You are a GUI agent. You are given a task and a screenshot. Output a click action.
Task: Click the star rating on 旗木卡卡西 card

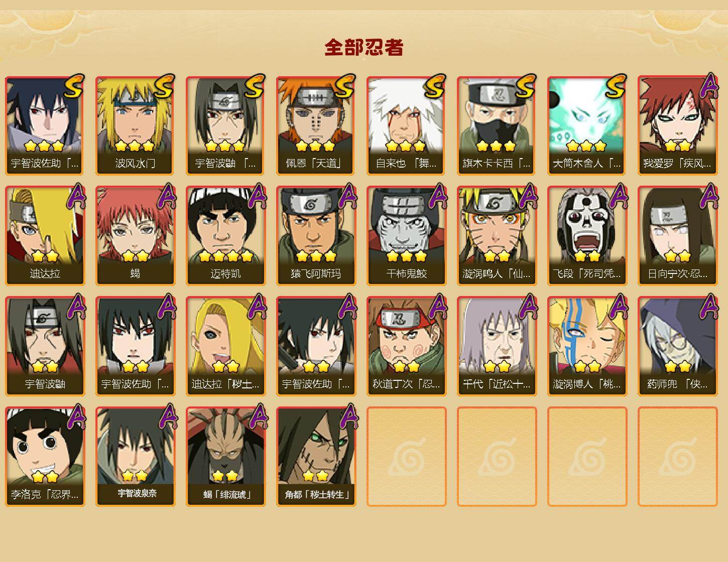pos(496,146)
